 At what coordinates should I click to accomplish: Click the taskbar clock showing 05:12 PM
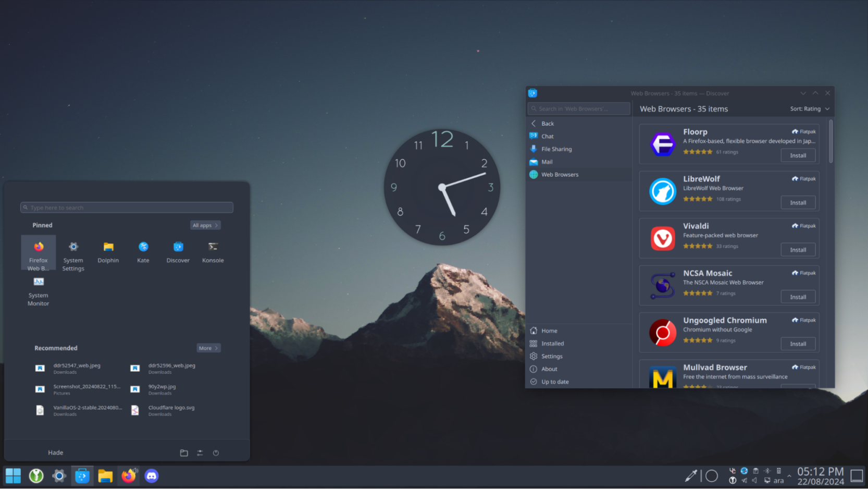821,475
